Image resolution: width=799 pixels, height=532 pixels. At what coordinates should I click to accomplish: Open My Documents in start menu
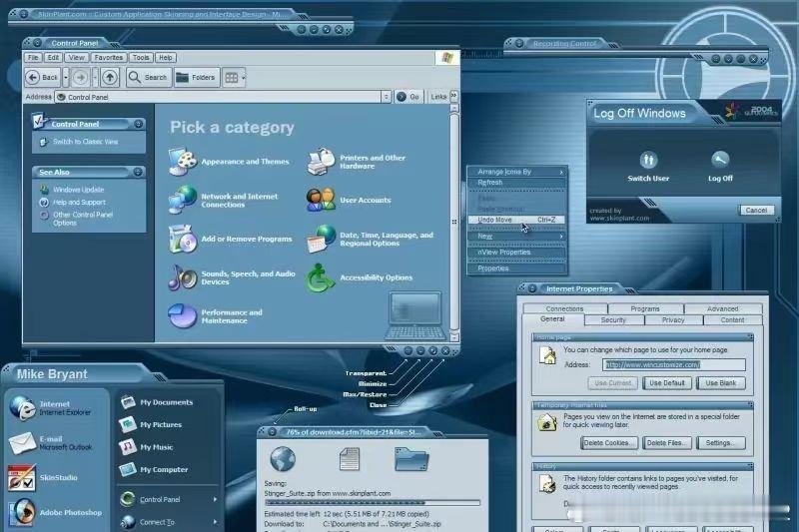pos(157,402)
